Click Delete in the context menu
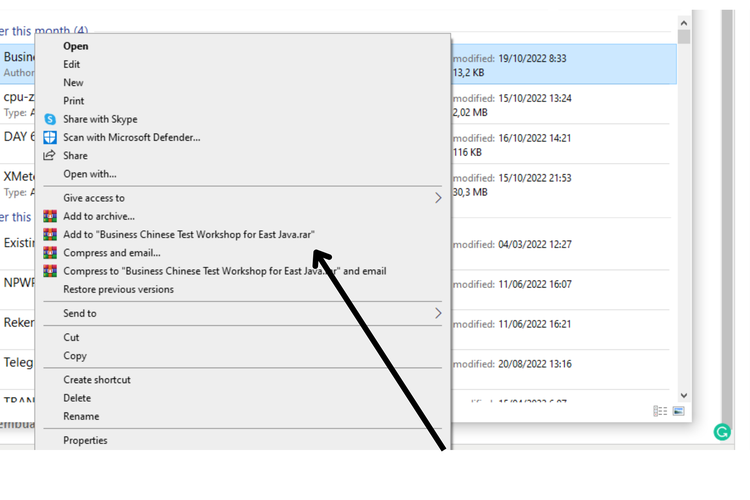This screenshot has width=750, height=500. [x=77, y=398]
